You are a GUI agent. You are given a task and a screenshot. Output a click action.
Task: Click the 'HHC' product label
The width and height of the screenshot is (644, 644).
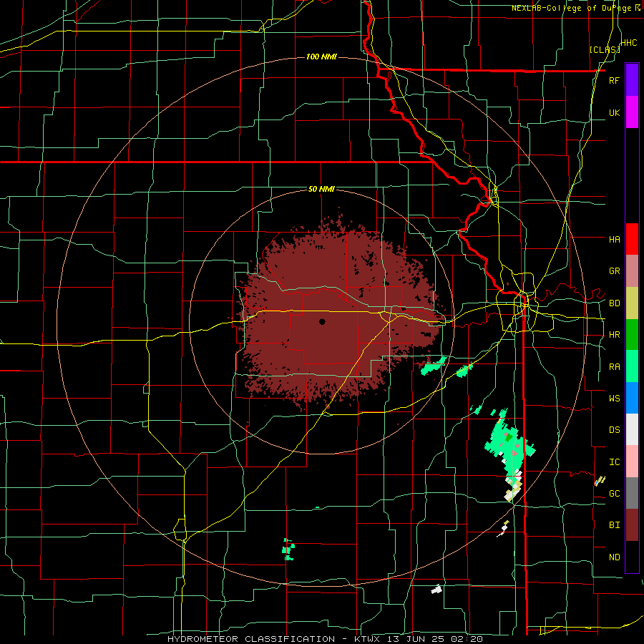click(628, 43)
